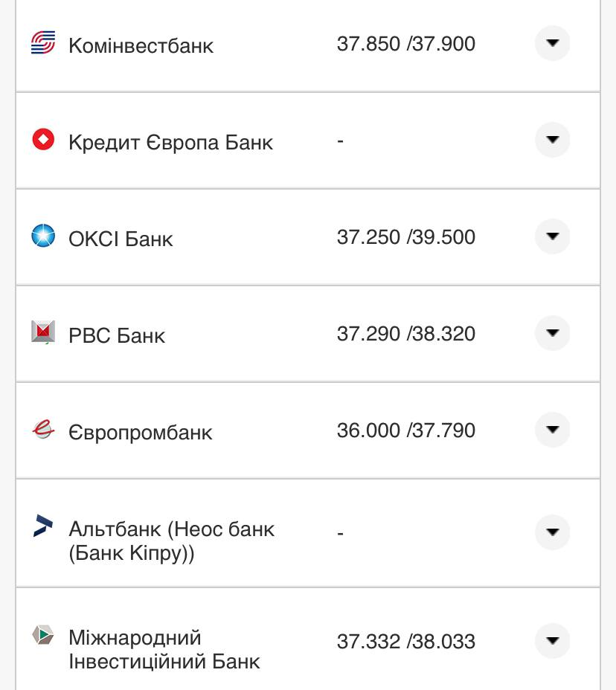The width and height of the screenshot is (616, 690).
Task: Click the РВС Банк logo icon
Action: (x=43, y=332)
